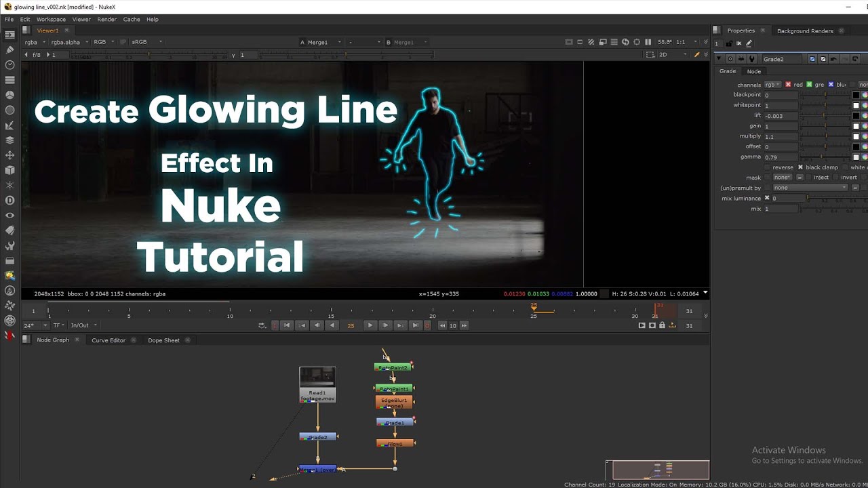Select the Filter nodes toolbar icon

tap(9, 110)
